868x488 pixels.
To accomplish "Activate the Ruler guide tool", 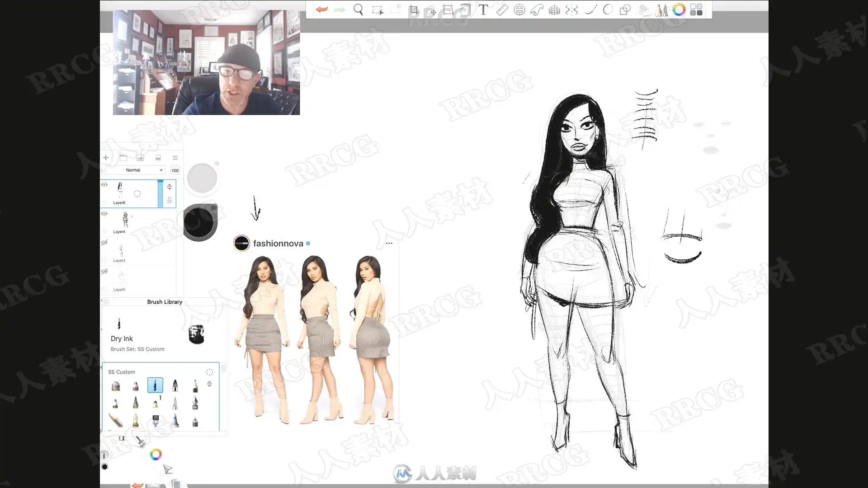I will tap(502, 9).
